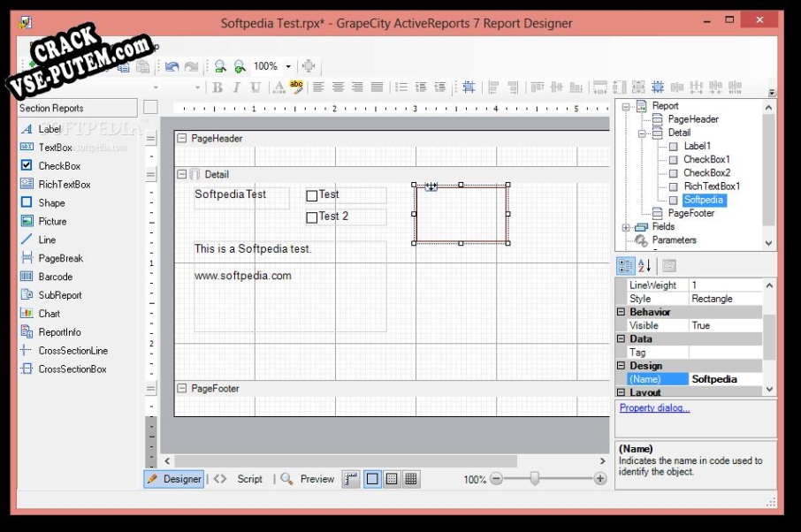Align text left
Screen dimensions: 801x532
[x=318, y=87]
